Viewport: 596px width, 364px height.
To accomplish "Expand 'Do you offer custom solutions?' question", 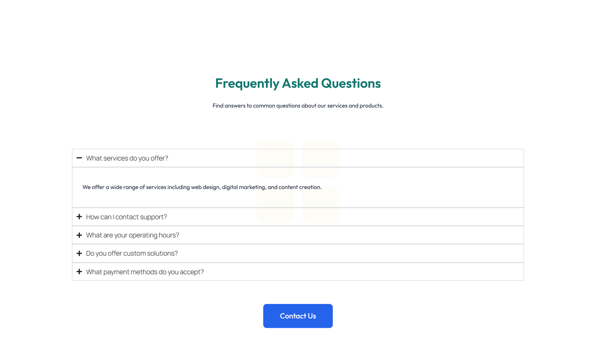I will point(131,253).
